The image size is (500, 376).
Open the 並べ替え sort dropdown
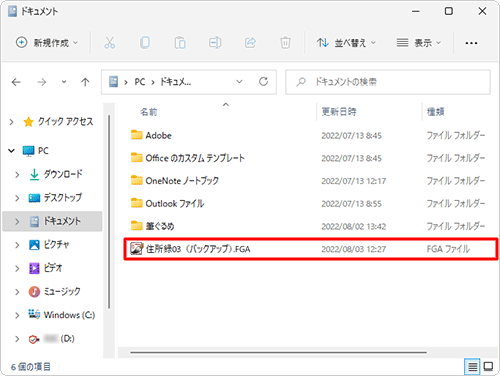(x=346, y=43)
